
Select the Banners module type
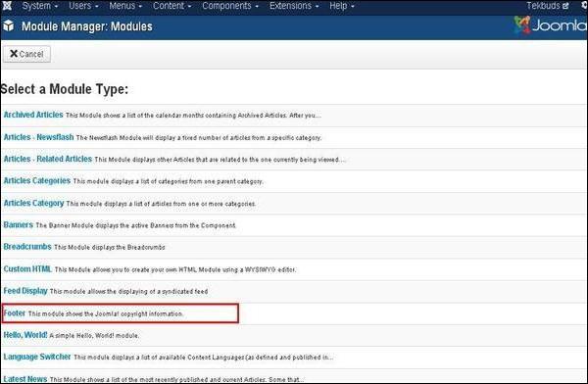click(x=19, y=224)
